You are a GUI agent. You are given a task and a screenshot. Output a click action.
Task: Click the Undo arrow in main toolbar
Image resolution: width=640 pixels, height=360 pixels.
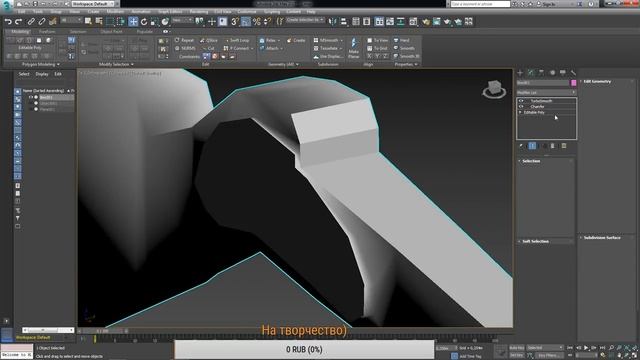[8, 22]
